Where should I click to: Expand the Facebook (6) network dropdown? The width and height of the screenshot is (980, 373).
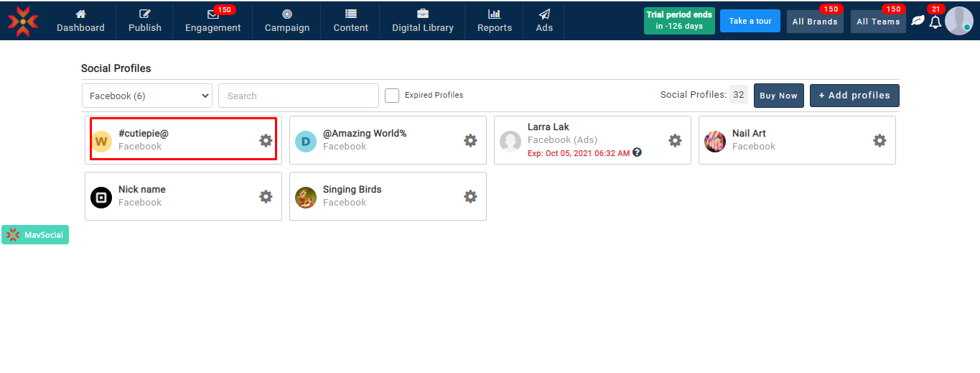pos(147,96)
